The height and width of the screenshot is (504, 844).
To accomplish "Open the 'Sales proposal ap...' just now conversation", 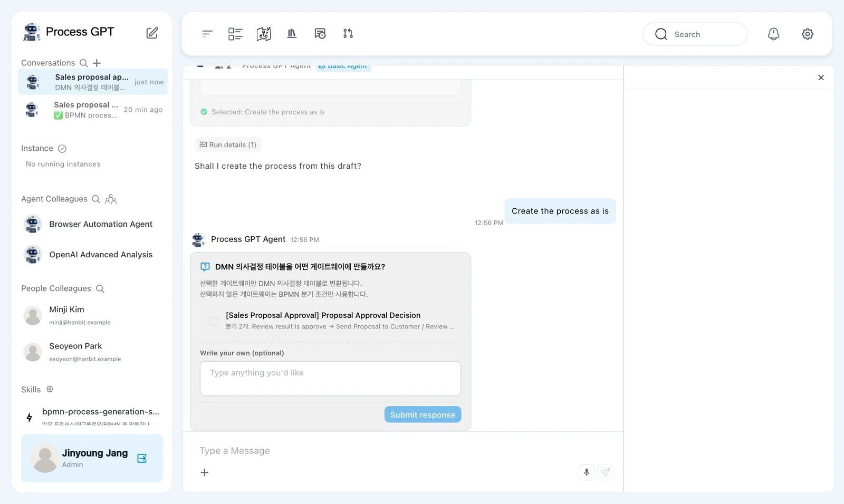I will pyautogui.click(x=92, y=82).
